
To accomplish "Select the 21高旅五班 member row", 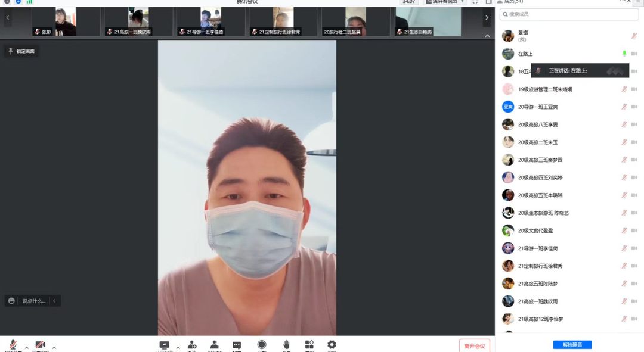I will (569, 284).
